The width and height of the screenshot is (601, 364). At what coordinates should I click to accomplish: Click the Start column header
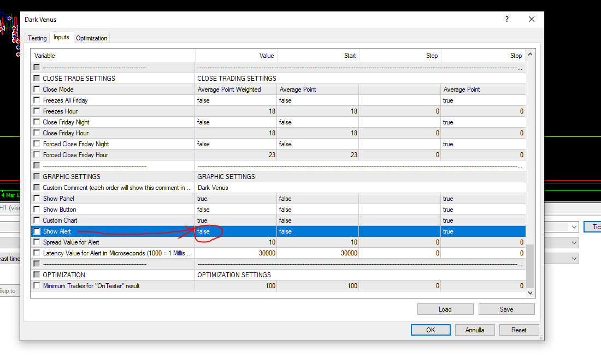318,56
